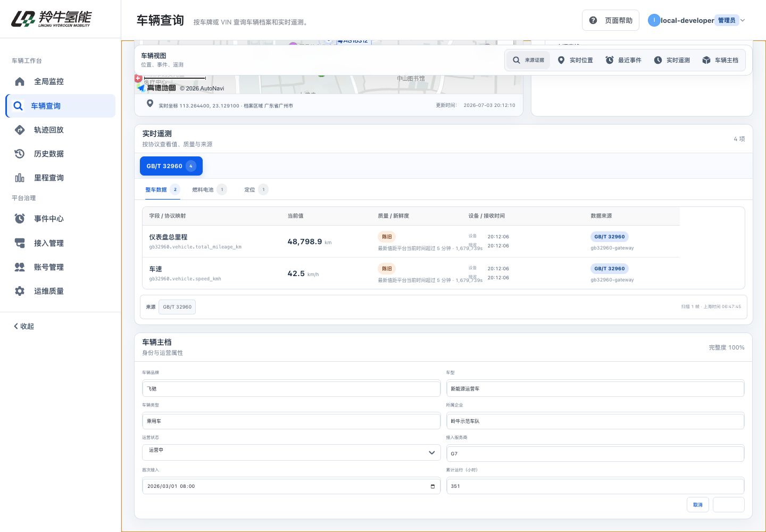Open the 运营状态 dropdown
The image size is (766, 532).
(292, 452)
